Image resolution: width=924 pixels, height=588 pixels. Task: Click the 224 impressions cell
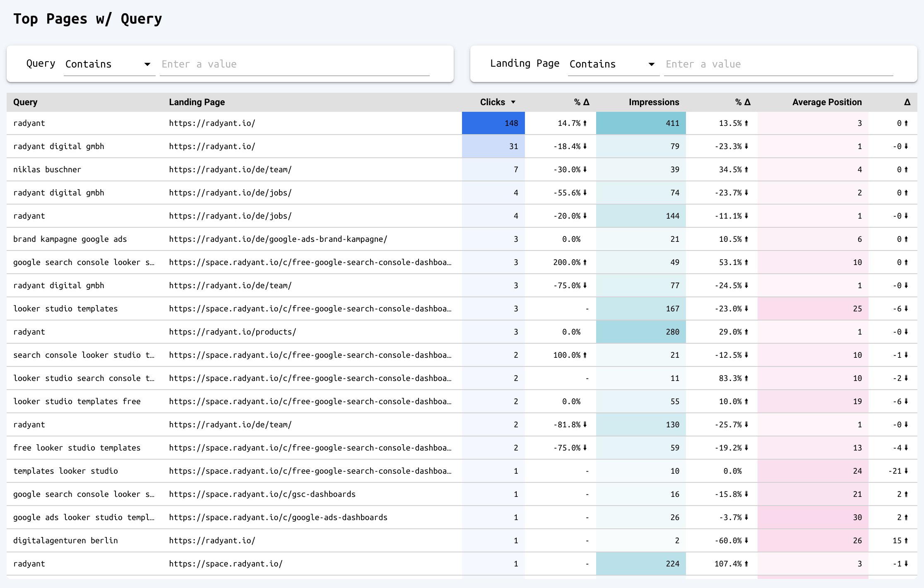point(641,564)
